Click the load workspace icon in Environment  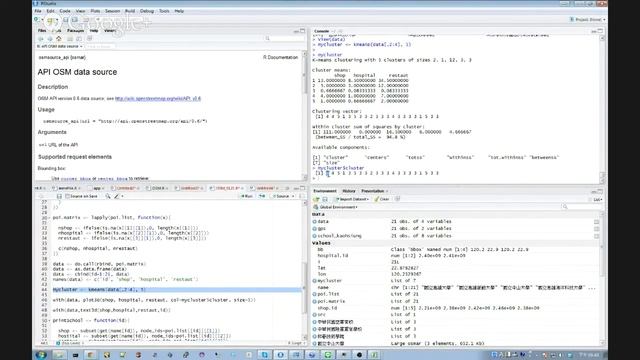(x=316, y=199)
